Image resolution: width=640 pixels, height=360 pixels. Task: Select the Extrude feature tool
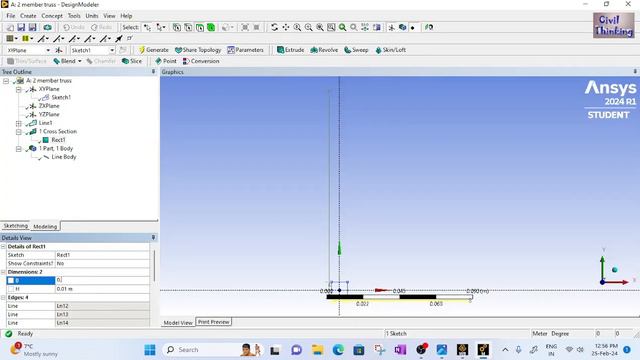(x=290, y=50)
